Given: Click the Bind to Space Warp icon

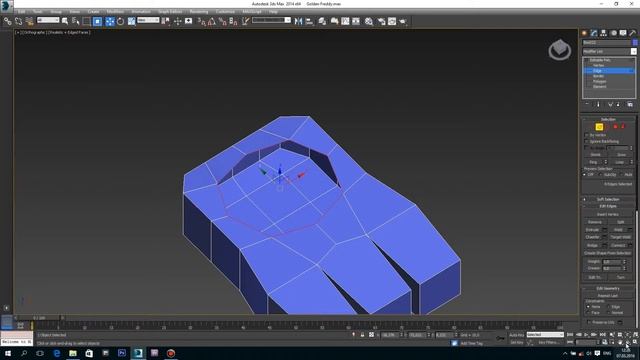Looking at the screenshot, I should [x=29, y=21].
